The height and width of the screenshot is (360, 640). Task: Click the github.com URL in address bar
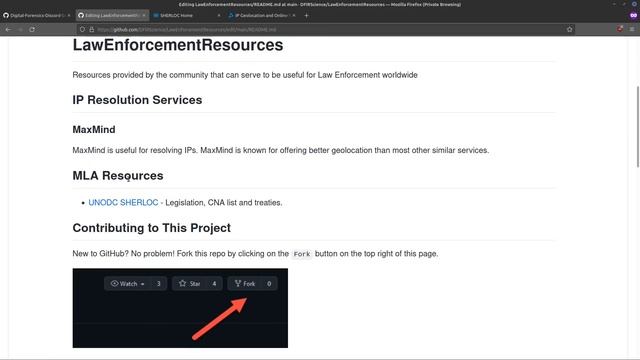[187, 29]
